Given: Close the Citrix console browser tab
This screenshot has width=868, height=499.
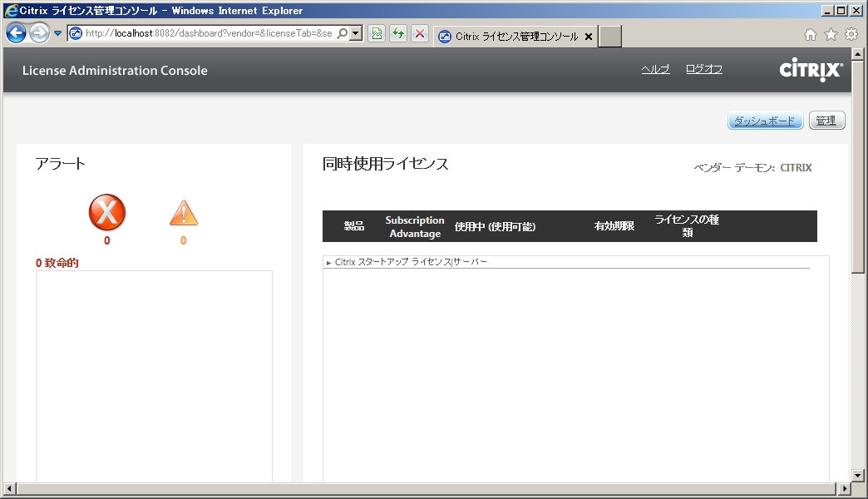Looking at the screenshot, I should (x=589, y=37).
